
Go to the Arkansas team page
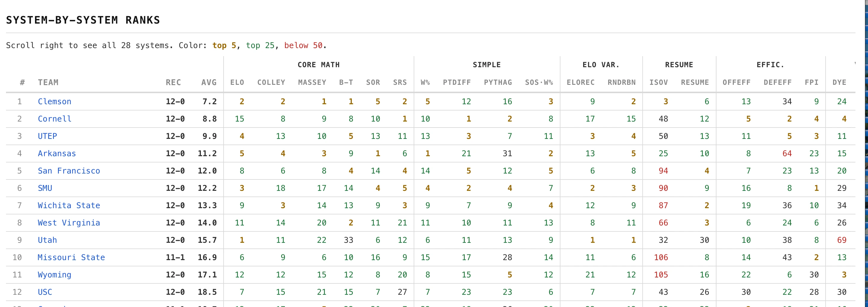(x=56, y=153)
